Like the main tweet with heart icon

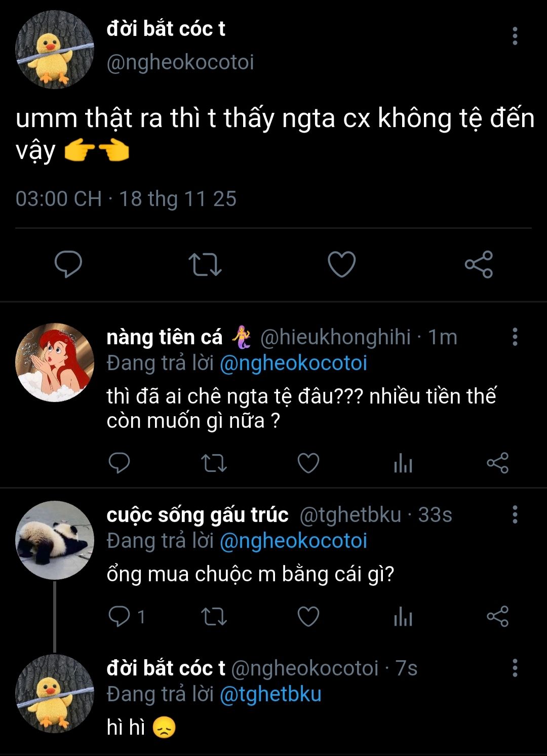(x=341, y=264)
